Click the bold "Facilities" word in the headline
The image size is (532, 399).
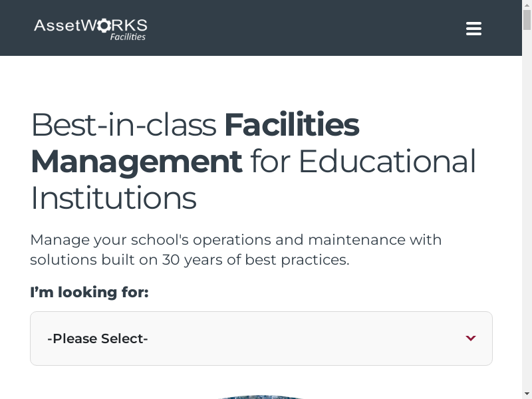coord(291,125)
